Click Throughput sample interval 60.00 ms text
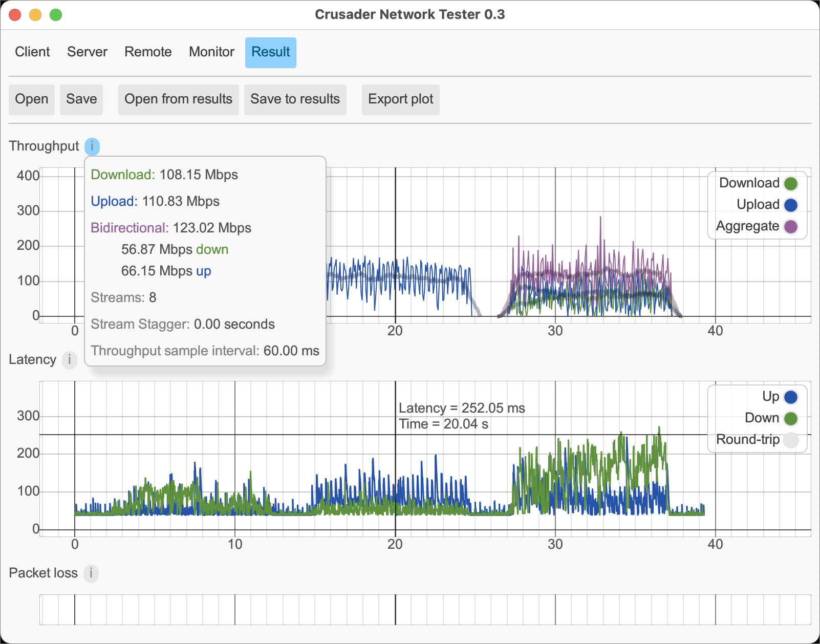The height and width of the screenshot is (644, 820). point(205,351)
